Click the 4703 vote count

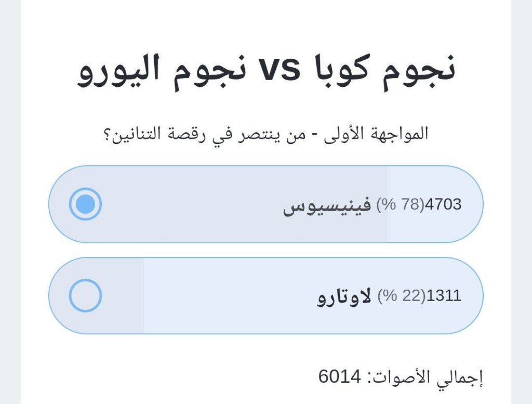[x=443, y=205]
